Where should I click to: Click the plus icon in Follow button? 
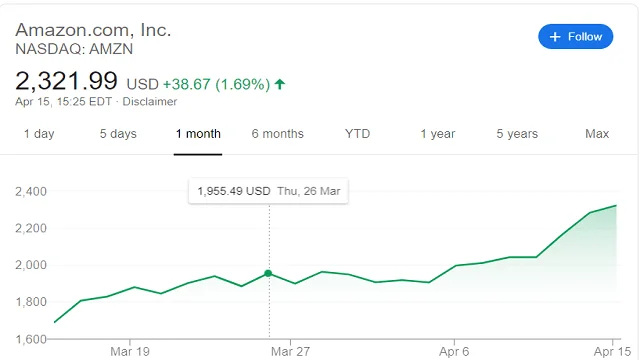[555, 37]
